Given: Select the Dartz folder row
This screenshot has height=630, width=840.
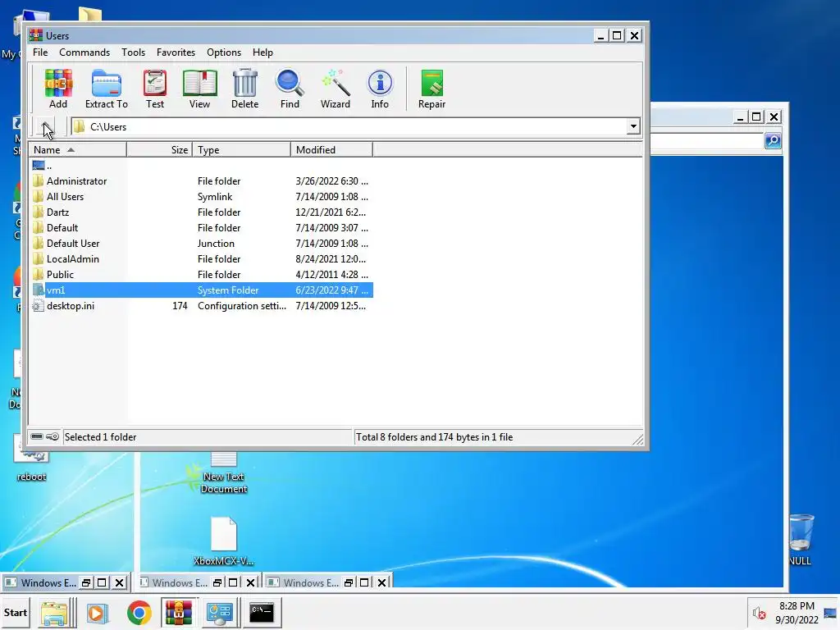Looking at the screenshot, I should pos(202,212).
